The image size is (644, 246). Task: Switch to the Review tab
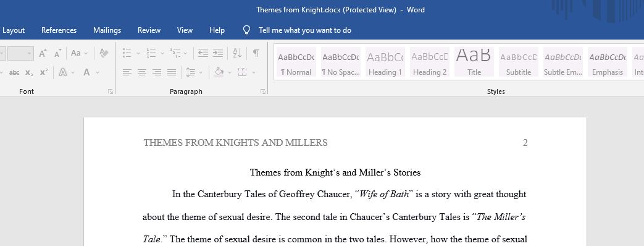pyautogui.click(x=149, y=30)
